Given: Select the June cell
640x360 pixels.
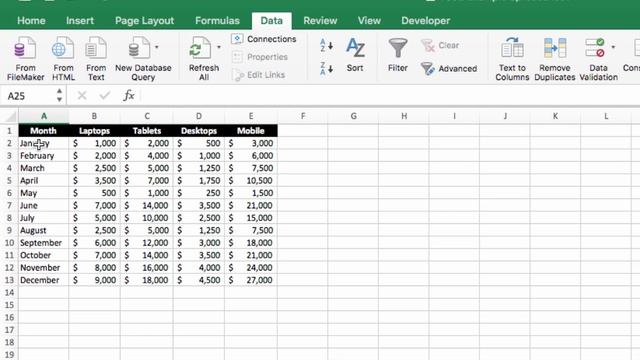Looking at the screenshot, I should click(x=43, y=206).
